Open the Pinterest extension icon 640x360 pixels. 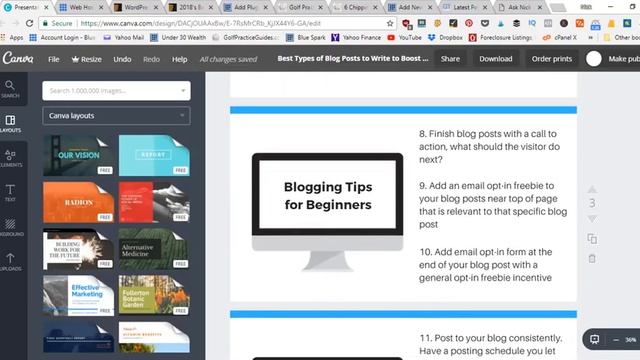pos(469,23)
